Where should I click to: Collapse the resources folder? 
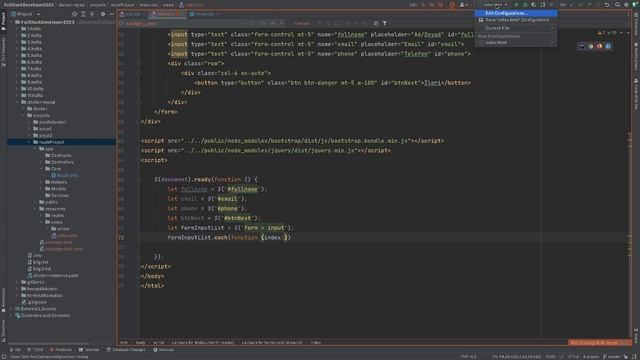point(35,209)
